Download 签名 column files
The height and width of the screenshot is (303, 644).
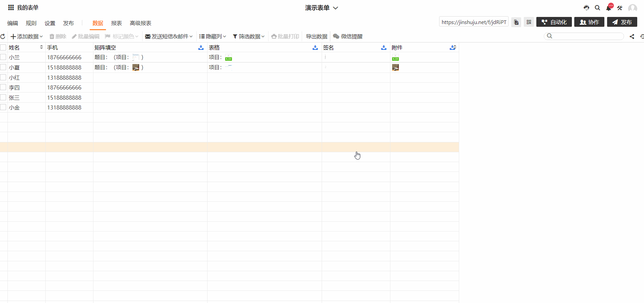pyautogui.click(x=384, y=47)
